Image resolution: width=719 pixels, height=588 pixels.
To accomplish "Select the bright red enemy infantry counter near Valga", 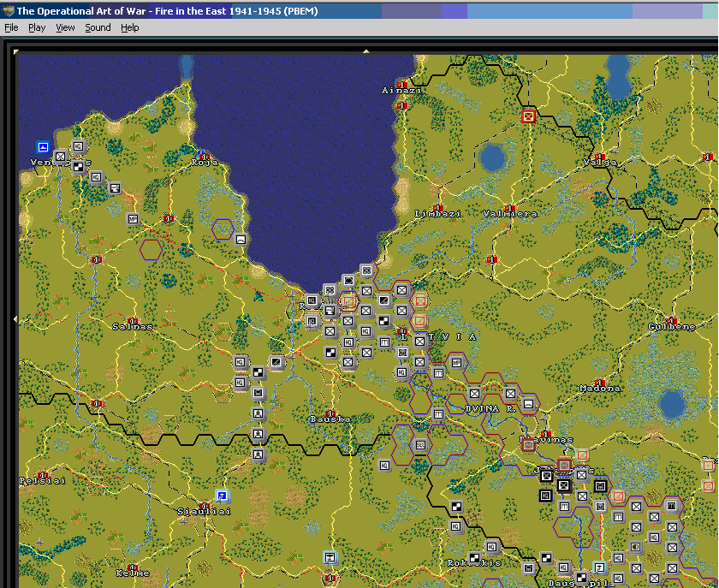I will pyautogui.click(x=528, y=116).
